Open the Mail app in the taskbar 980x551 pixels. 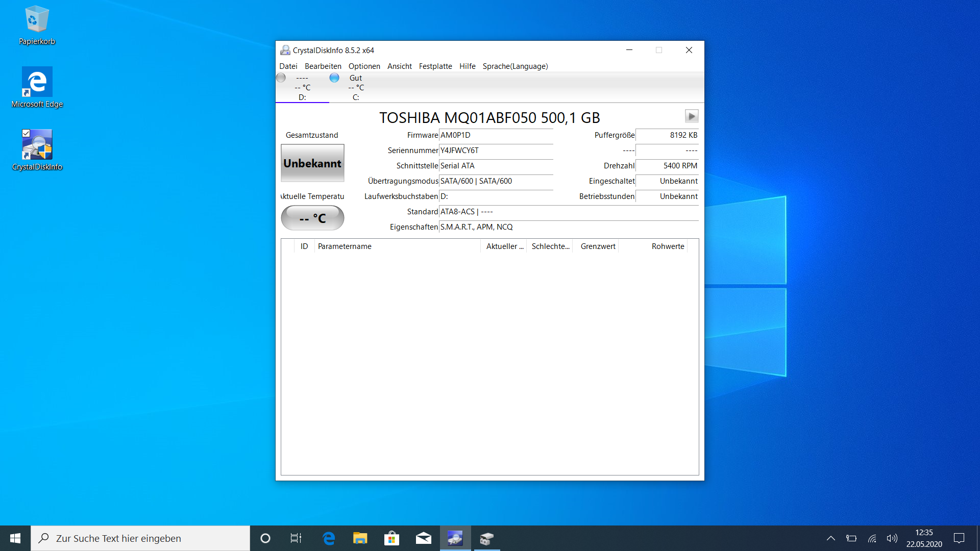(424, 538)
